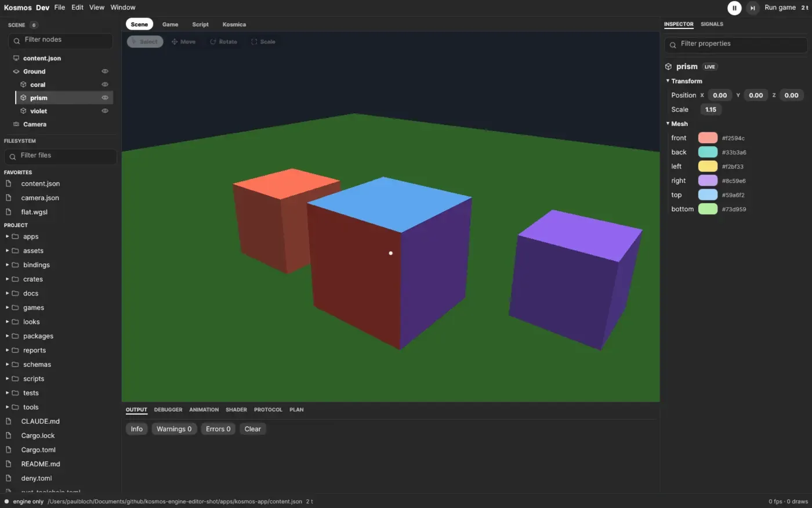Toggle visibility of the violet node

(105, 111)
